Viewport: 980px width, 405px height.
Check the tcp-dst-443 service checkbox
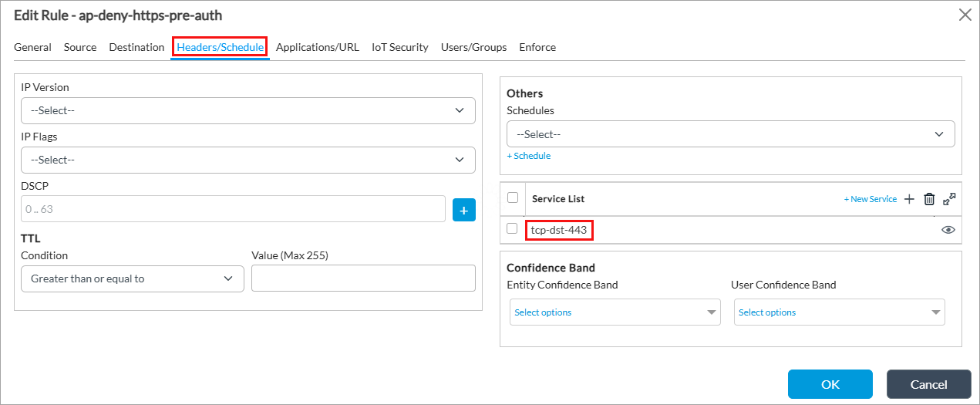(513, 229)
